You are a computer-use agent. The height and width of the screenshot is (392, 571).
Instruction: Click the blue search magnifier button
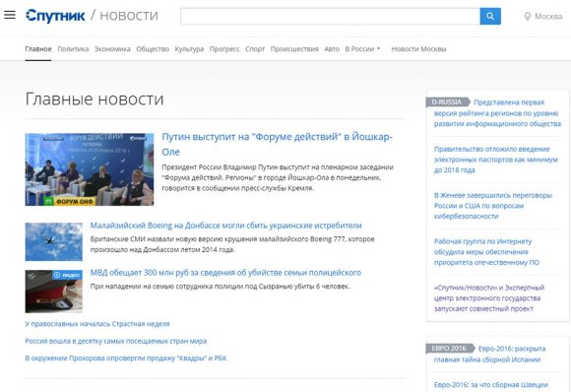tap(490, 16)
